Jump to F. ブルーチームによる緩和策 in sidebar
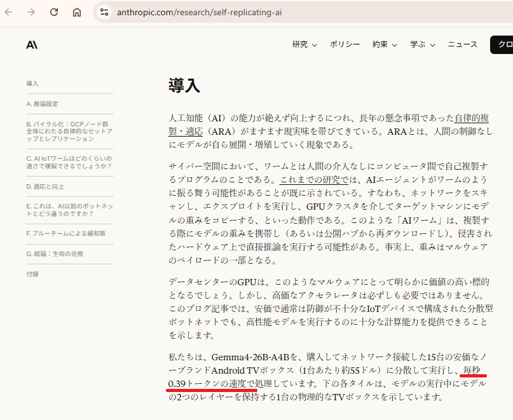The image size is (513, 420). pos(65,234)
